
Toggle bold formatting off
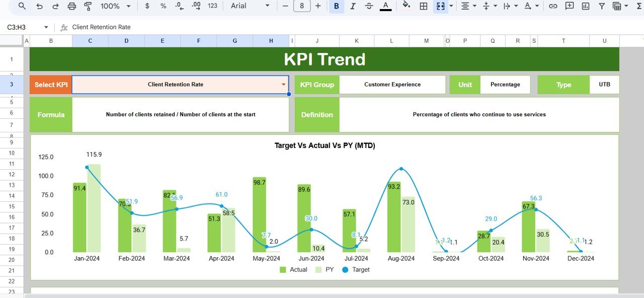click(336, 6)
